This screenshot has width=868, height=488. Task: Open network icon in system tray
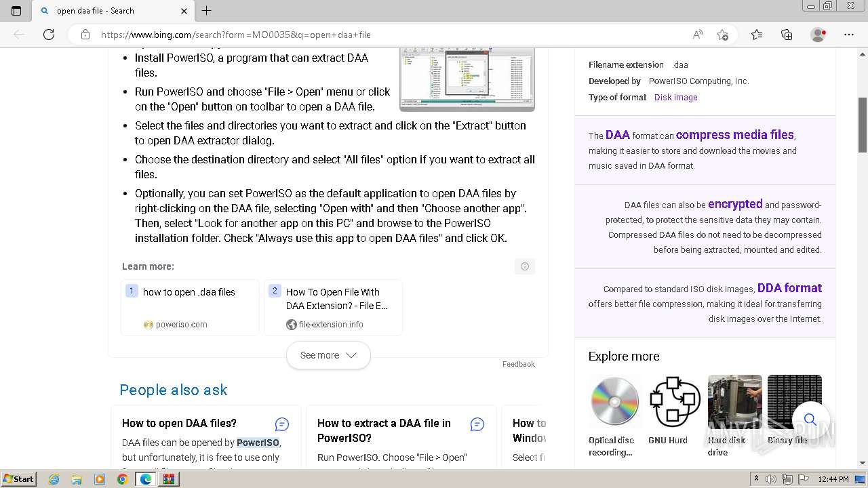787,479
